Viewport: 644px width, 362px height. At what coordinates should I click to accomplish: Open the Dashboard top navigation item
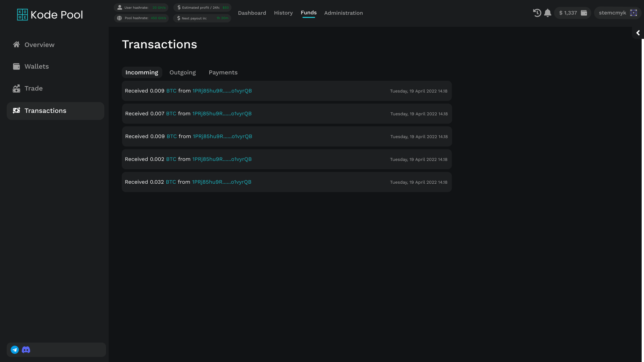point(252,13)
